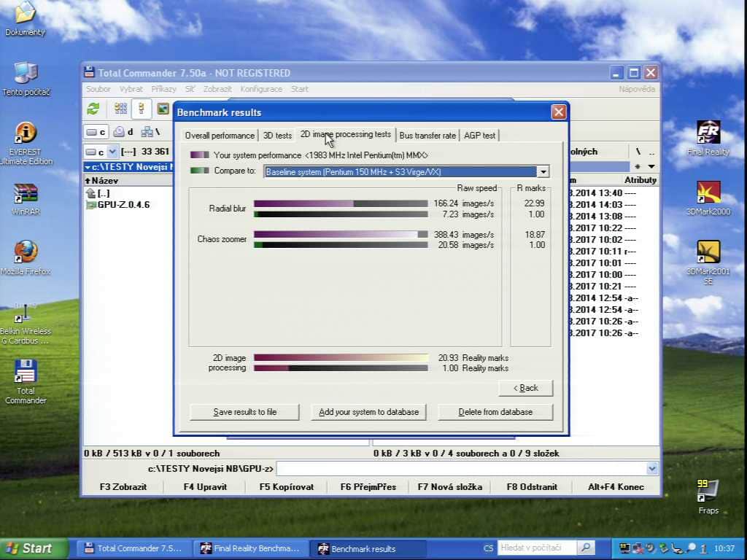
Task: Click F7 Nová složka function button
Action: [x=449, y=487]
